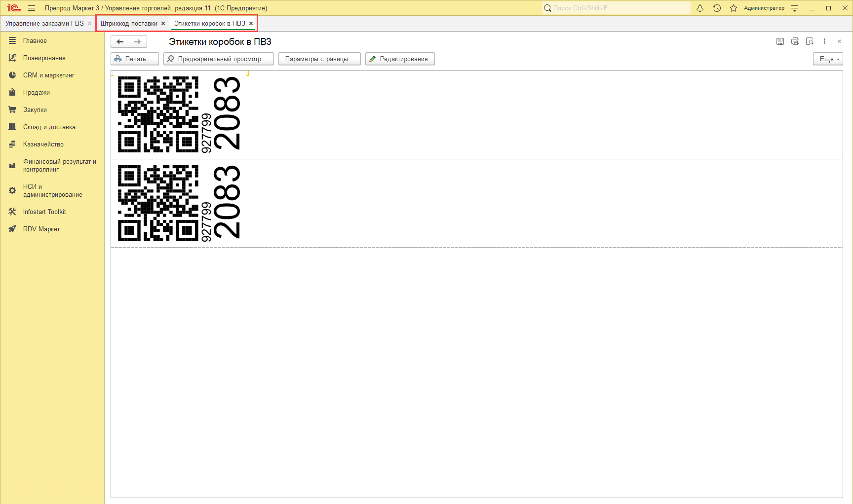The width and height of the screenshot is (853, 504).
Task: Click the Редактирование button
Action: pos(400,59)
